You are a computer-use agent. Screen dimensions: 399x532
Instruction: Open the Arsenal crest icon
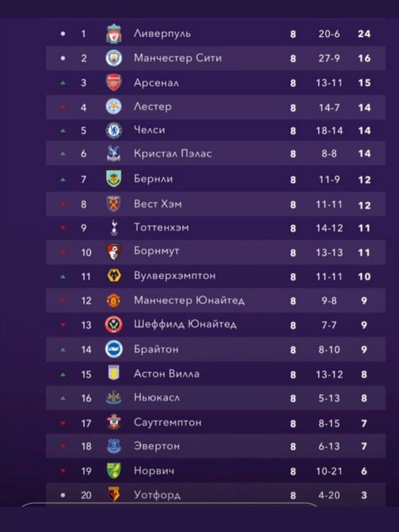[114, 82]
